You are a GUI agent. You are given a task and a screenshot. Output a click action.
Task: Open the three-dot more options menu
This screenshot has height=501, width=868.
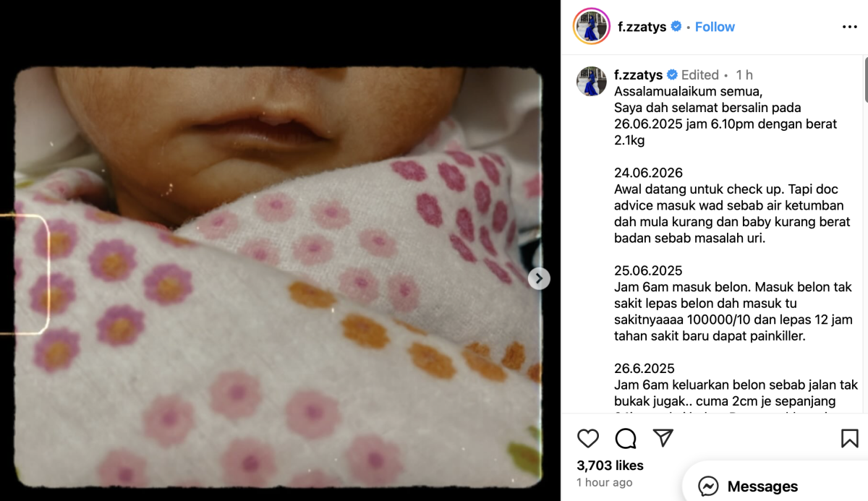(x=850, y=27)
